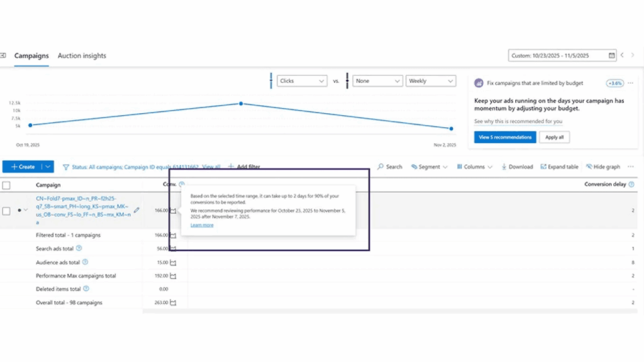Open the Columns dropdown
The height and width of the screenshot is (362, 644).
(474, 167)
